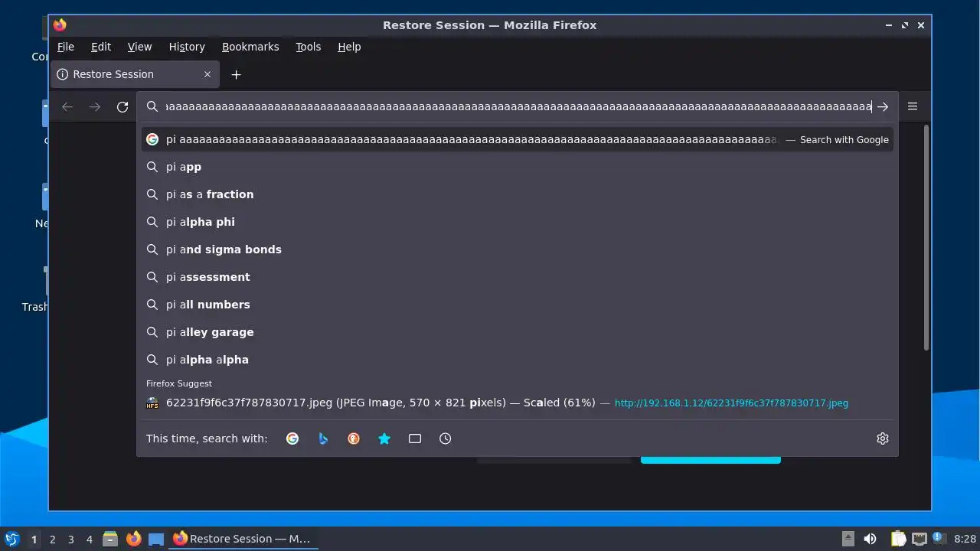Switch to workspace 2 in taskbar

[x=53, y=540]
